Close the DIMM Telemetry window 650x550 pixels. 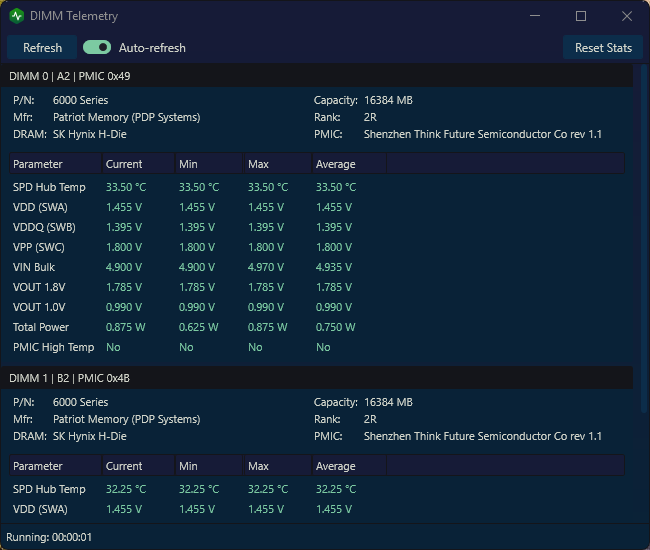pos(627,16)
